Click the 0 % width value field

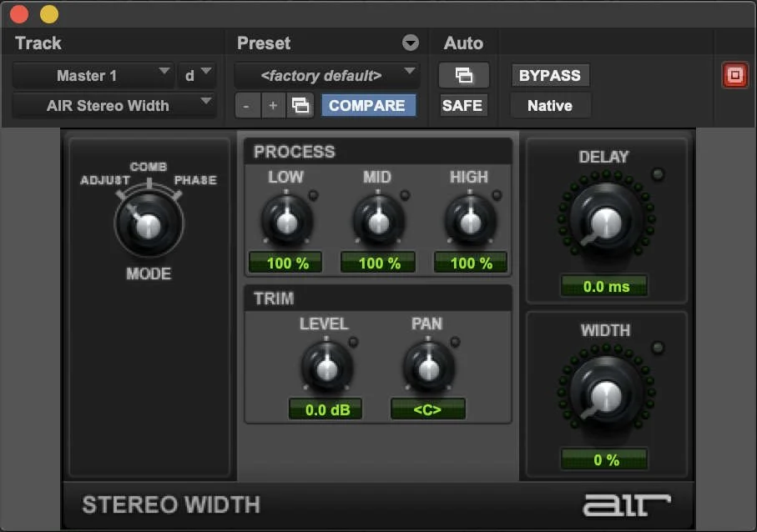(x=604, y=459)
